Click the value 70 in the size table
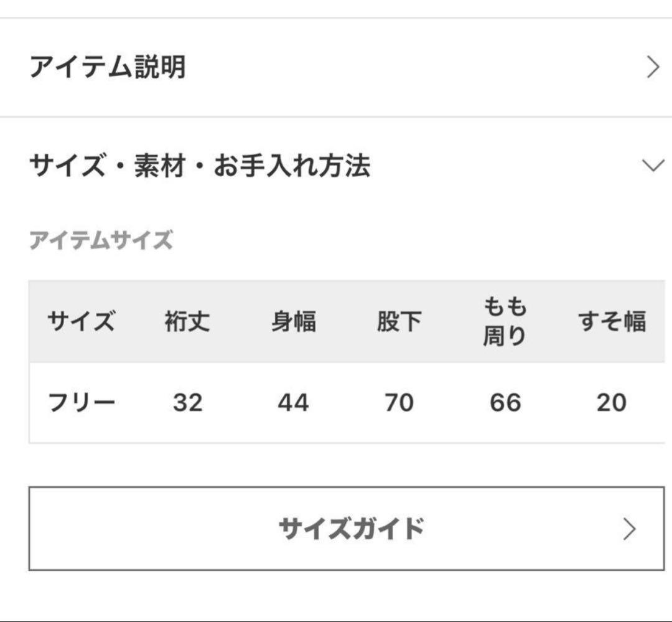The image size is (672, 622). [x=398, y=403]
